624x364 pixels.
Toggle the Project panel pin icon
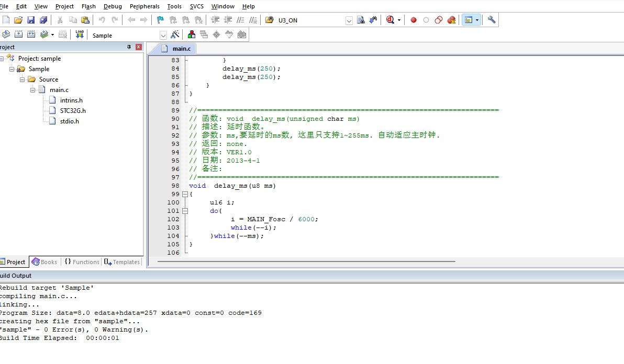coord(129,47)
